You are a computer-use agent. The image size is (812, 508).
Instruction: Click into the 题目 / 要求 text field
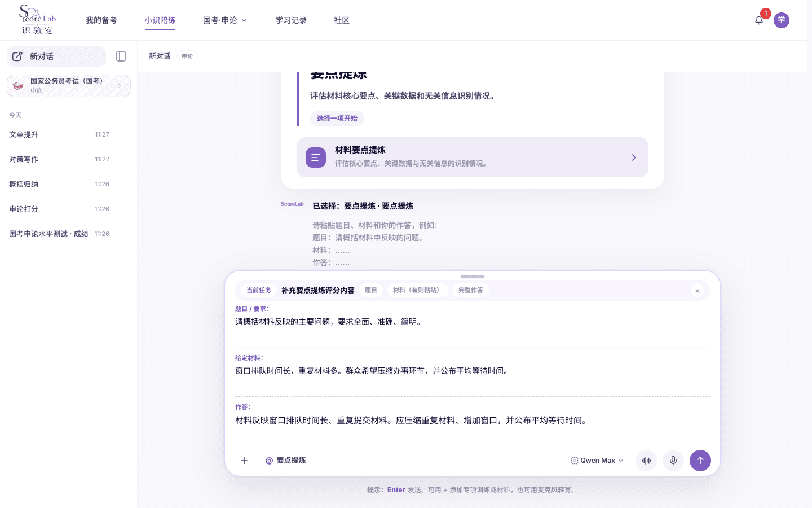473,327
